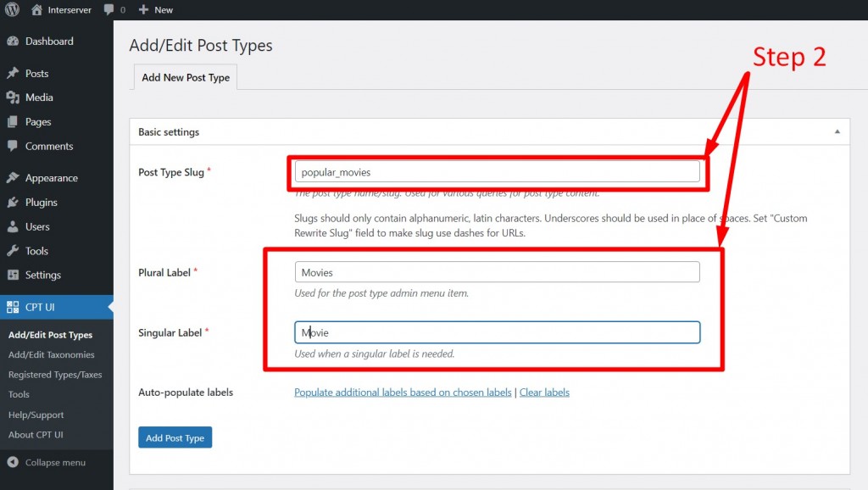The image size is (868, 490).
Task: Collapse the Basic settings panel
Action: [x=837, y=131]
